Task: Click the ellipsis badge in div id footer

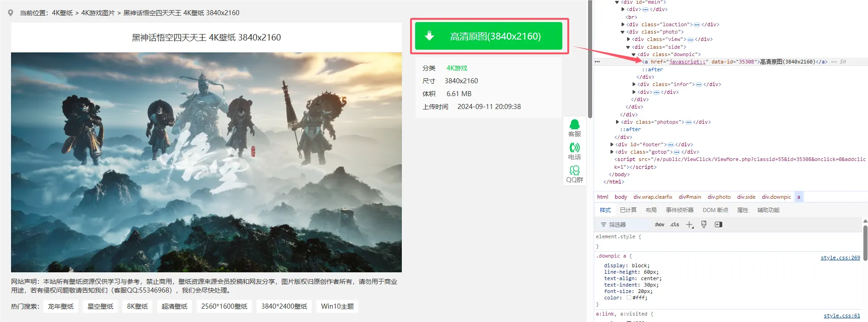Action: (x=671, y=145)
